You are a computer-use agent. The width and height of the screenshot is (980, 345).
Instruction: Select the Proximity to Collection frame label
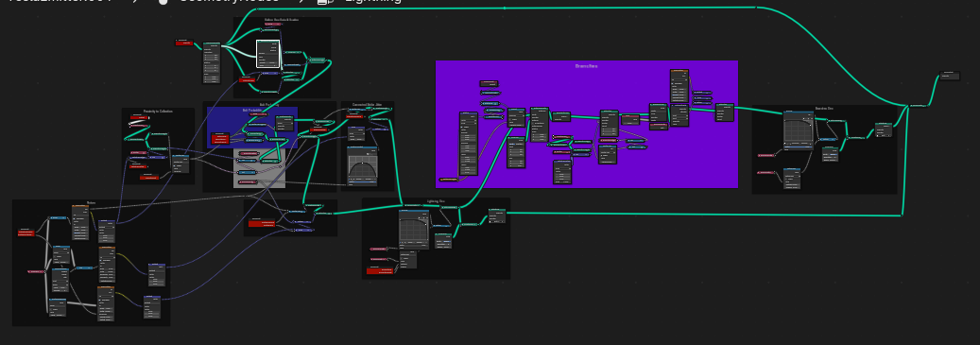pos(158,112)
